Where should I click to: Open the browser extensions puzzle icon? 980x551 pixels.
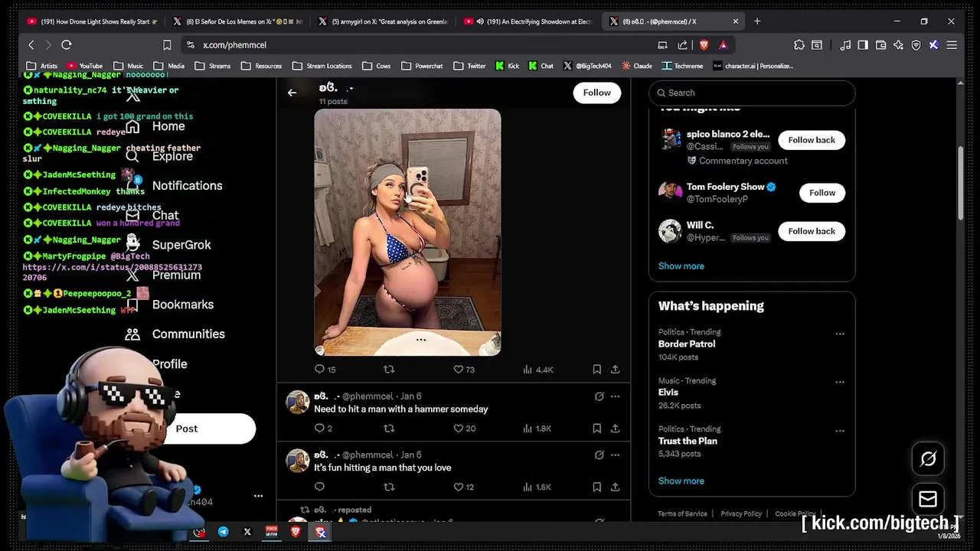pos(799,45)
